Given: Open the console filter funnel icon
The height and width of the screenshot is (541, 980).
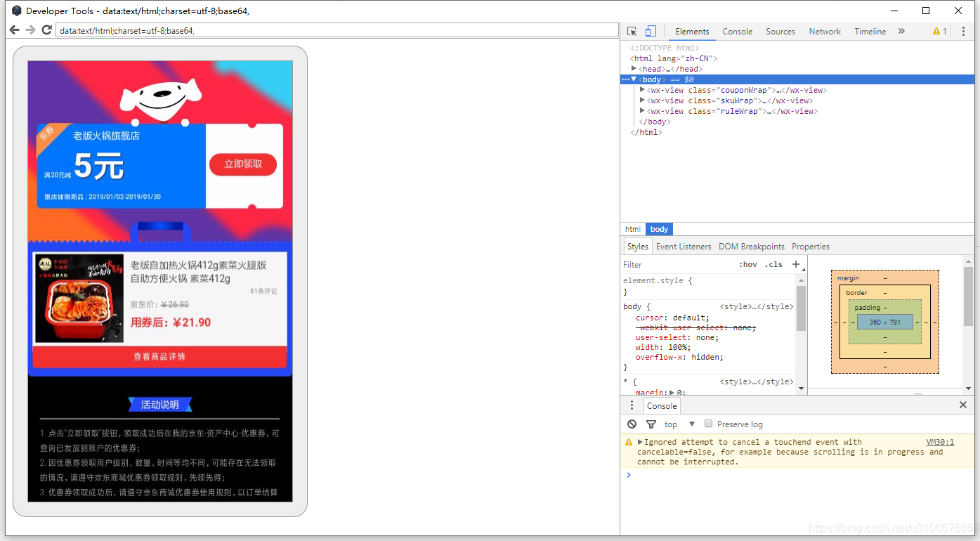Looking at the screenshot, I should 651,424.
